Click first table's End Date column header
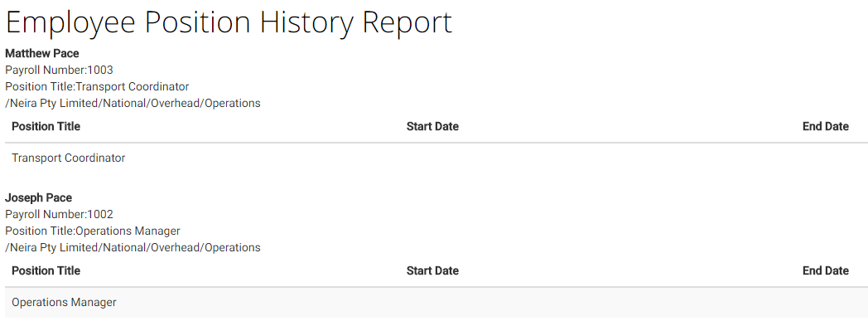868x326 pixels. coord(826,126)
